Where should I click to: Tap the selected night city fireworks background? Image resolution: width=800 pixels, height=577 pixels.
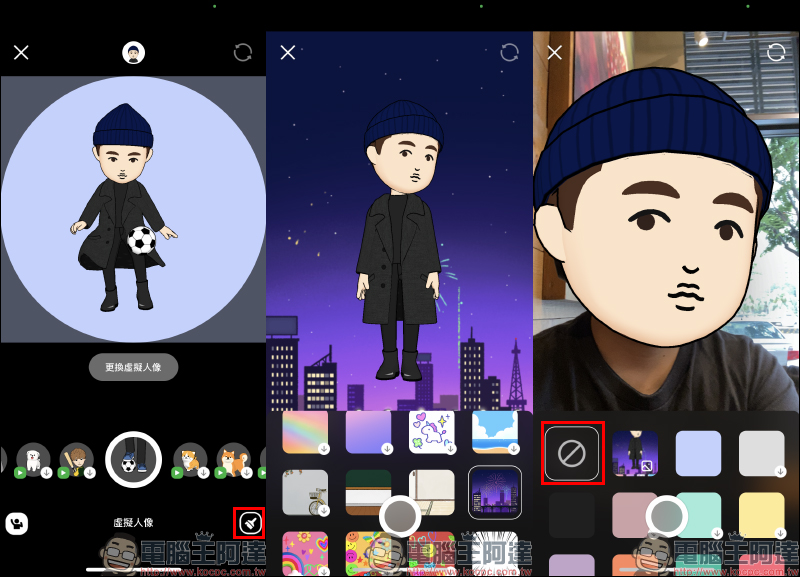[x=495, y=492]
